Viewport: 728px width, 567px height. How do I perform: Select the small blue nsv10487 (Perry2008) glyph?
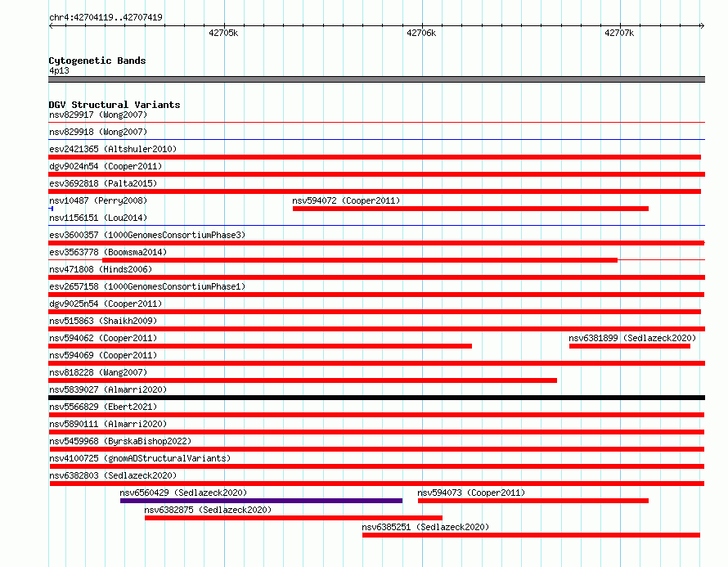pyautogui.click(x=51, y=209)
